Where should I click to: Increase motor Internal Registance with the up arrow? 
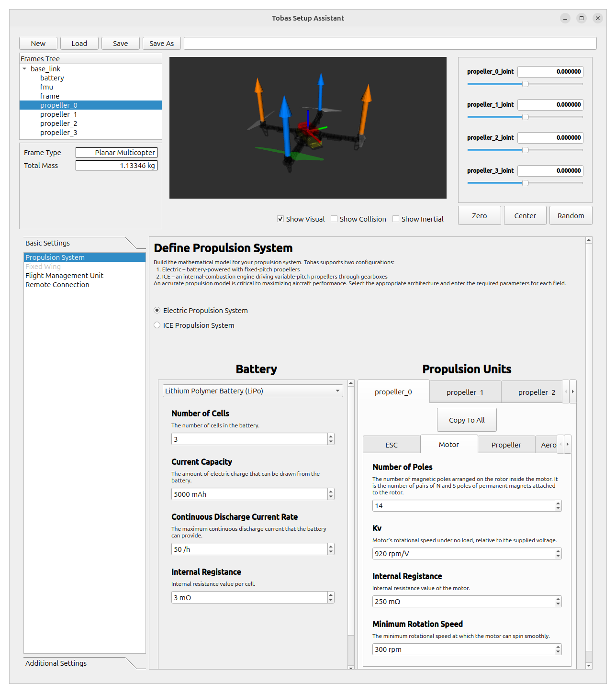tap(558, 599)
